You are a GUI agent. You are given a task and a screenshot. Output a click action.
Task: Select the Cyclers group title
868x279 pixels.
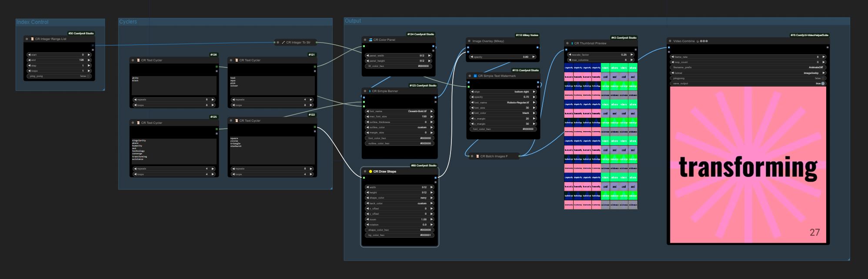click(128, 22)
